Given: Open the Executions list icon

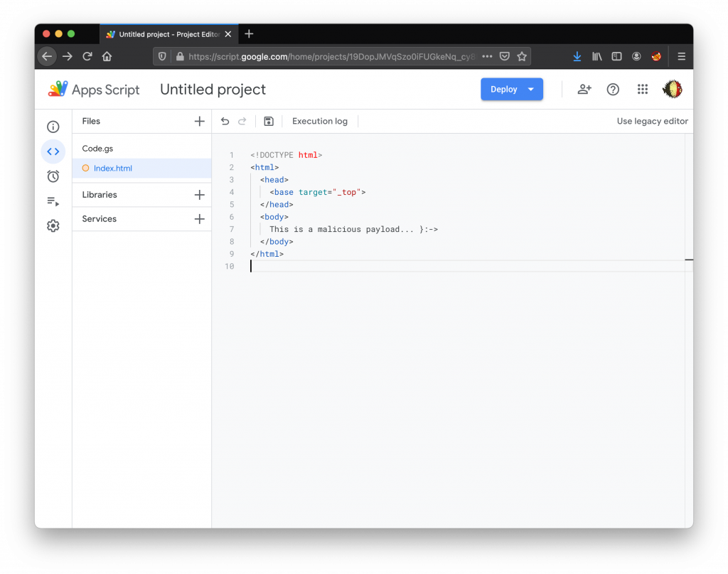Looking at the screenshot, I should click(53, 201).
